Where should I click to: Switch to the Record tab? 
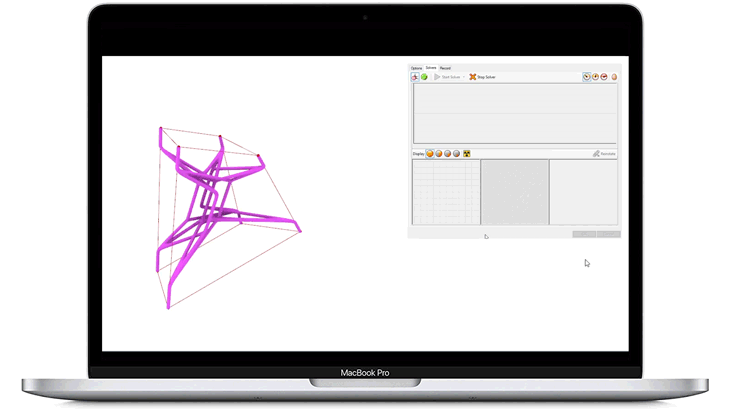pos(445,68)
